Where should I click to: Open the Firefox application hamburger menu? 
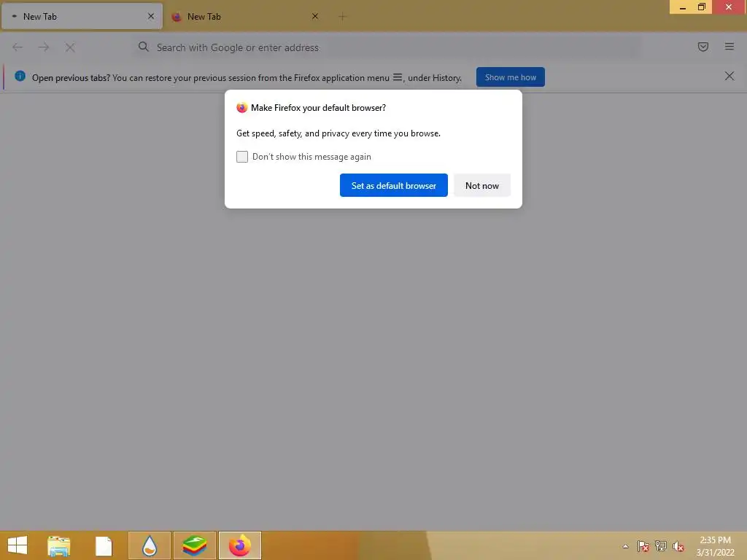pyautogui.click(x=729, y=47)
